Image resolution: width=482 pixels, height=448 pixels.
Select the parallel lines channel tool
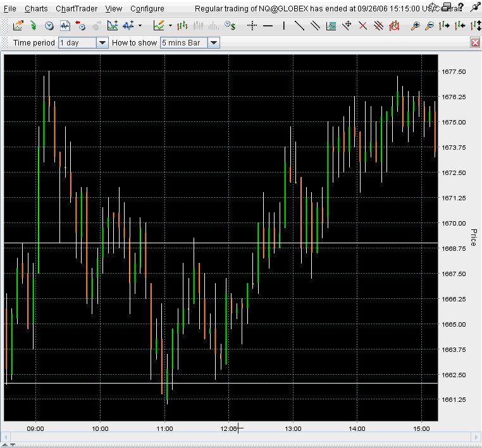[x=315, y=25]
